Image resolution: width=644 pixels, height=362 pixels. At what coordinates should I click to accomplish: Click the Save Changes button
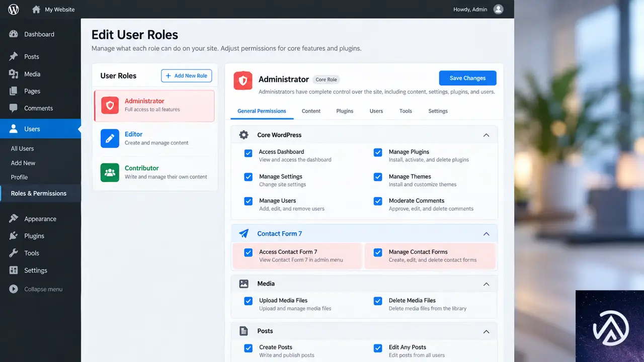click(x=467, y=78)
